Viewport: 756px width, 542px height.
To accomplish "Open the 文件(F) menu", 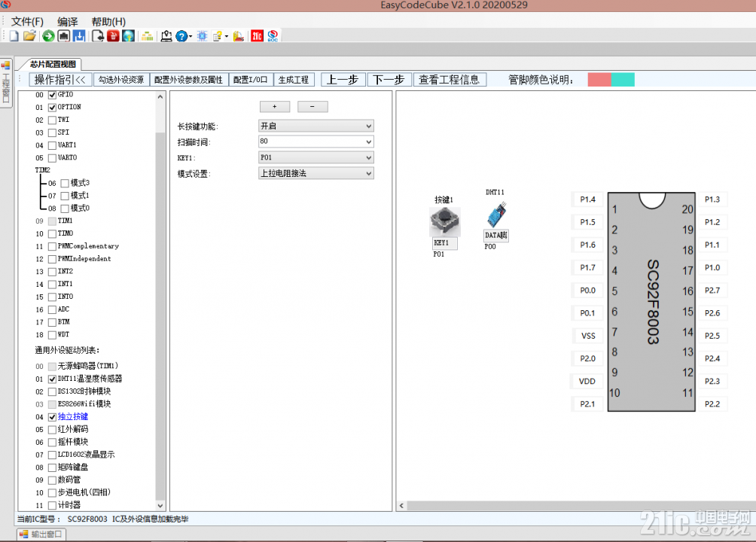I will point(27,22).
